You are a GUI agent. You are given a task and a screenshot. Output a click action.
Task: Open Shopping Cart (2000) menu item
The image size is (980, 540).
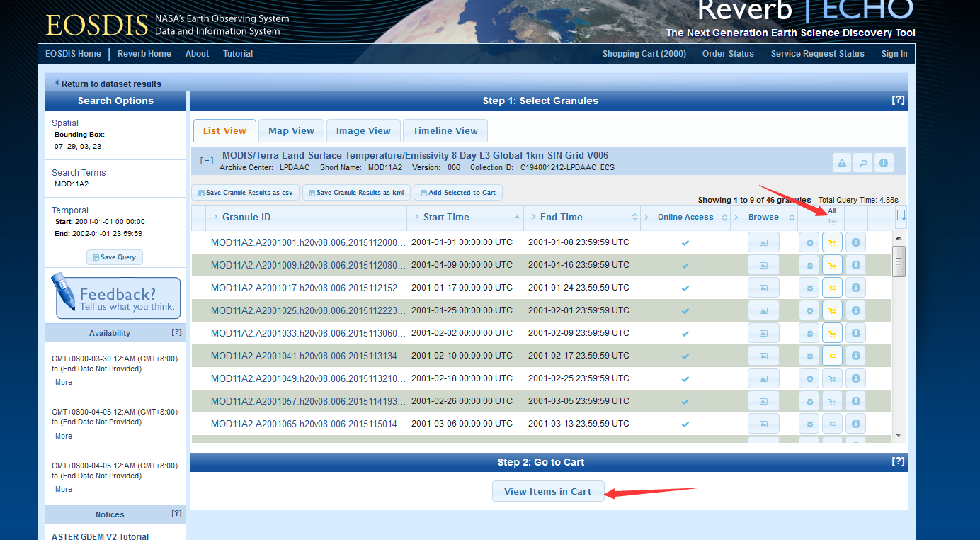(644, 54)
